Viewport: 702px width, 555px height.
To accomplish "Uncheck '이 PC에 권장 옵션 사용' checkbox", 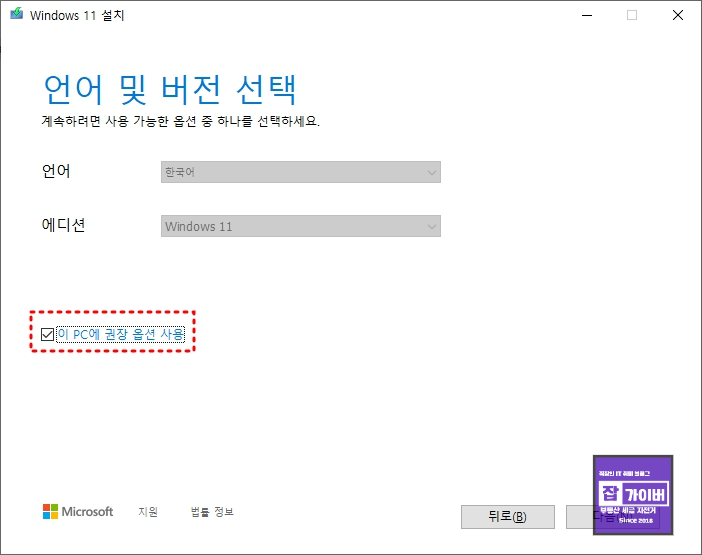I will pyautogui.click(x=47, y=334).
